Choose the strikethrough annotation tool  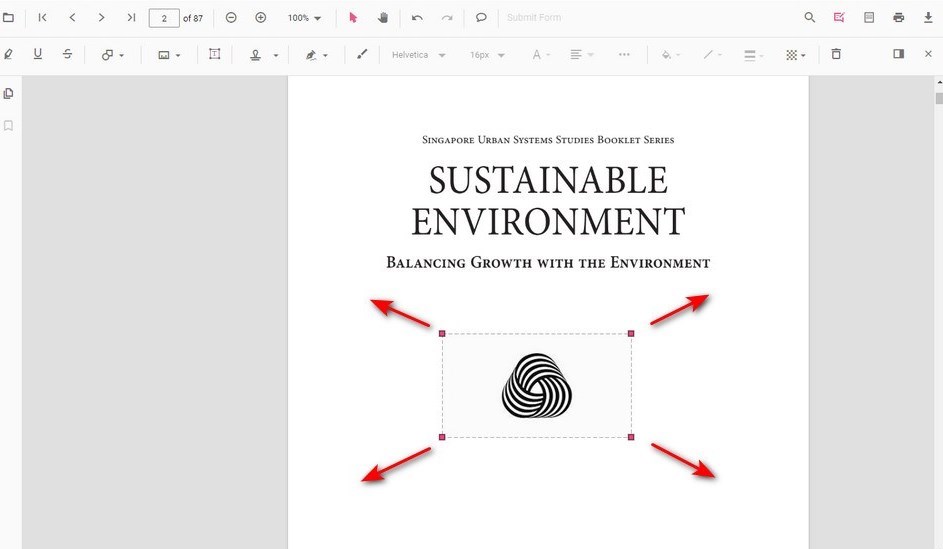coord(67,55)
